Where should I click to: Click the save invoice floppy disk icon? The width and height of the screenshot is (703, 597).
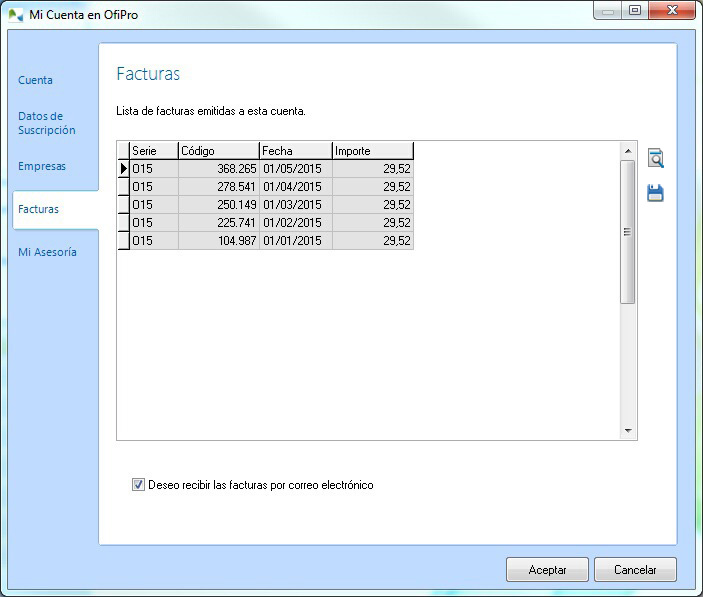click(x=655, y=193)
